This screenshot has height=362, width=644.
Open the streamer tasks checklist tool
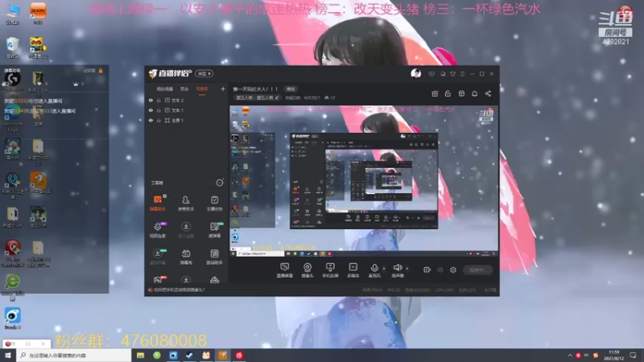coord(214,203)
